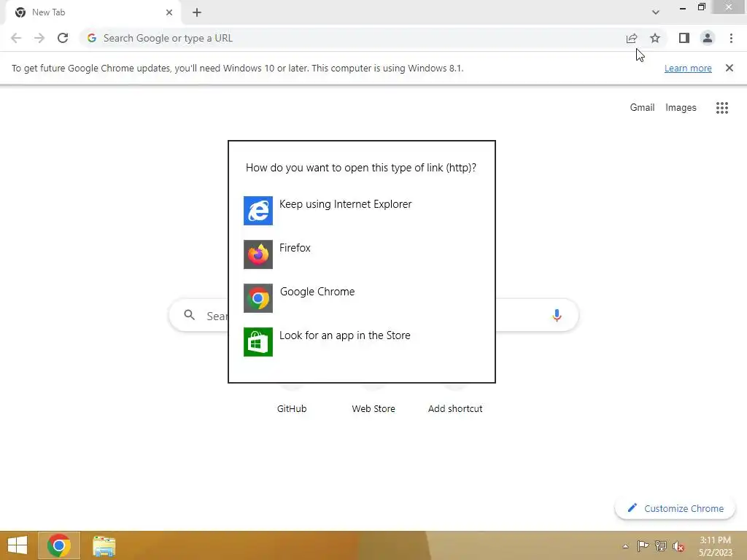Expand the tab search chevron
The width and height of the screenshot is (747, 560).
656,12
